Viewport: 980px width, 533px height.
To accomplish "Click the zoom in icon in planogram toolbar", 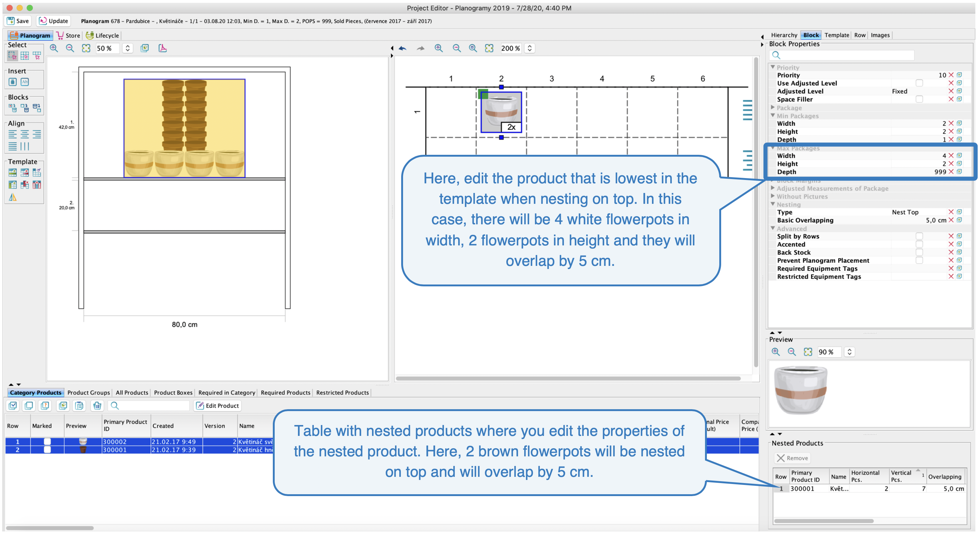I will (54, 48).
